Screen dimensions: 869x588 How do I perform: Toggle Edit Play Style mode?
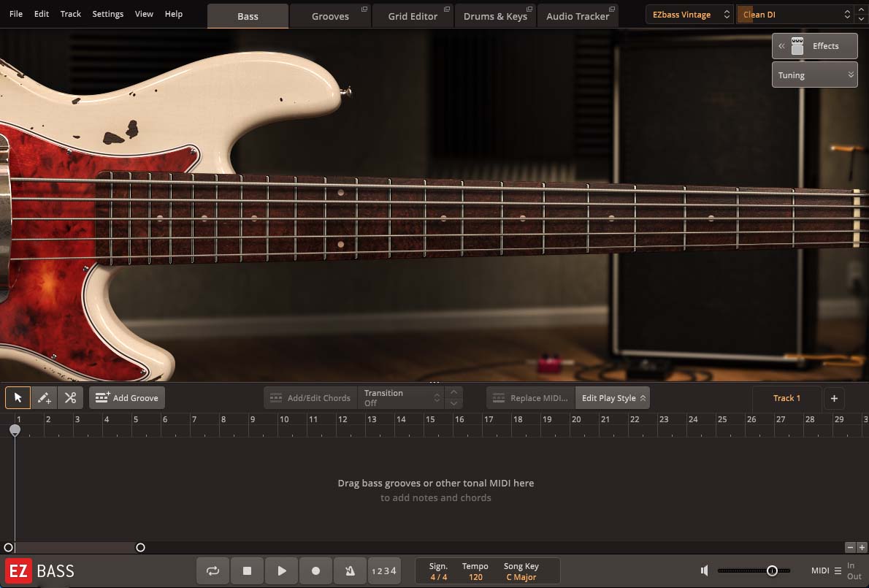[612, 397]
